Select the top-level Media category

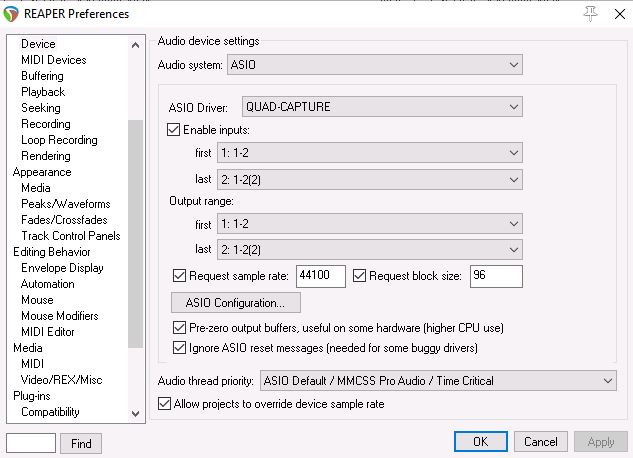(x=27, y=348)
